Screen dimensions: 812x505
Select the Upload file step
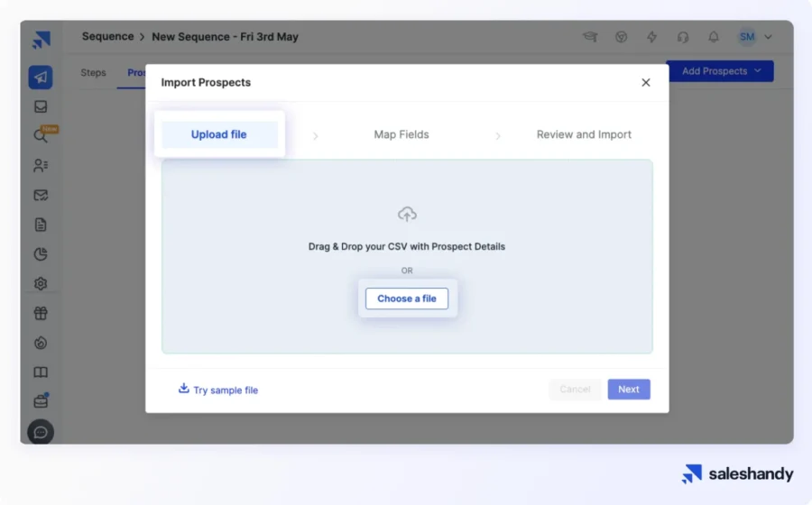coord(219,134)
